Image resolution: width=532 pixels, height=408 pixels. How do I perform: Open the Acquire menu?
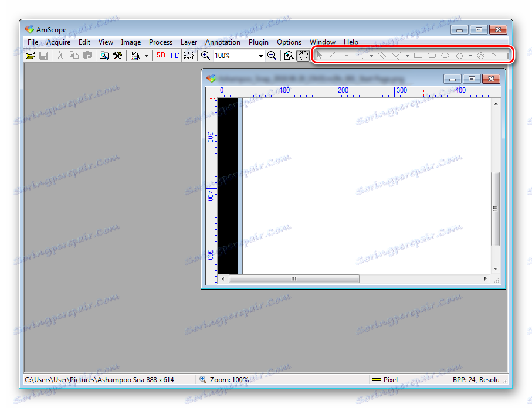[58, 42]
